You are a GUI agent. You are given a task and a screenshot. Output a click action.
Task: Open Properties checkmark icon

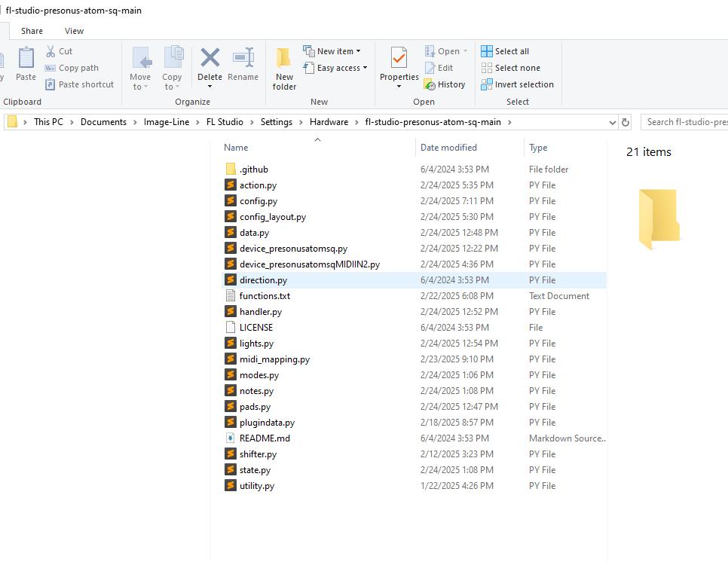(399, 58)
